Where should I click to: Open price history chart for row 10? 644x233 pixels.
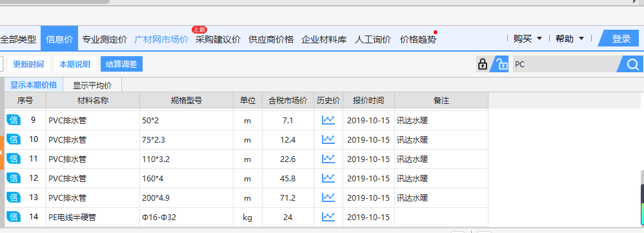pyautogui.click(x=328, y=139)
